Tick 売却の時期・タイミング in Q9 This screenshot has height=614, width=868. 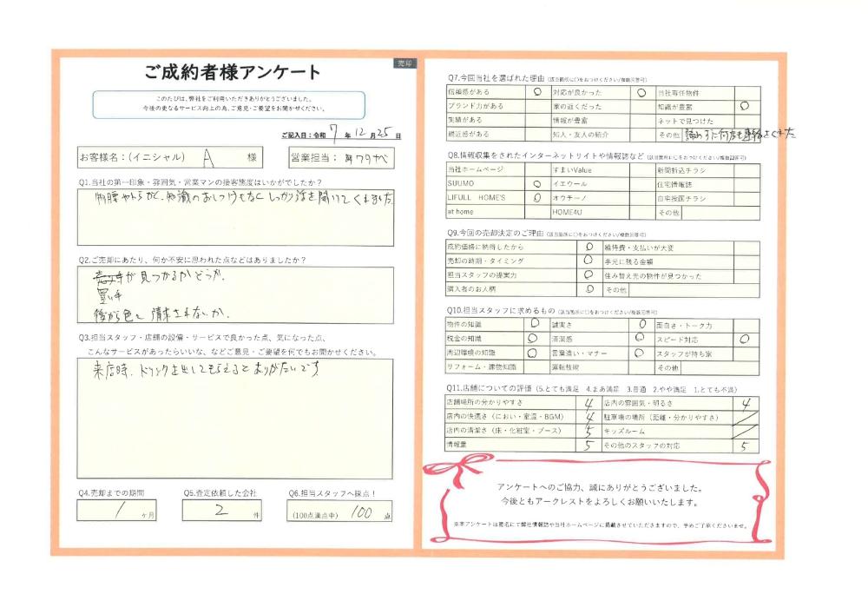pyautogui.click(x=588, y=261)
